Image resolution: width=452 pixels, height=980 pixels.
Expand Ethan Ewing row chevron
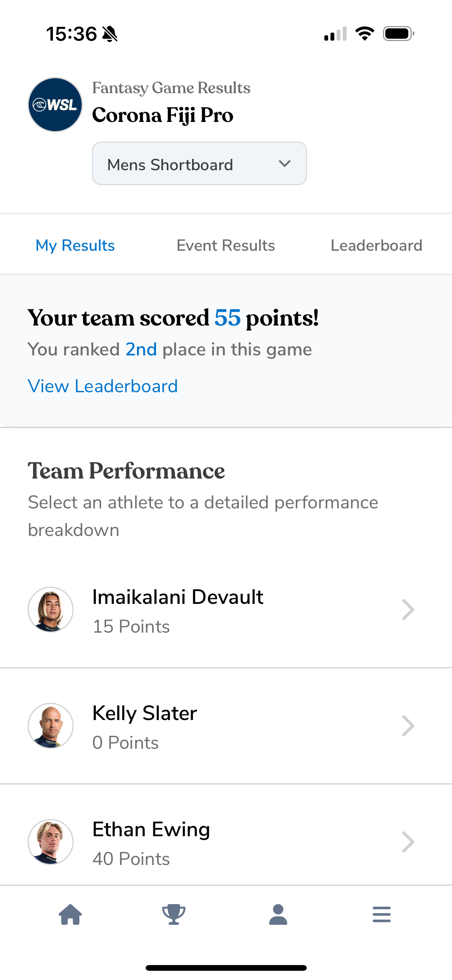tap(408, 842)
